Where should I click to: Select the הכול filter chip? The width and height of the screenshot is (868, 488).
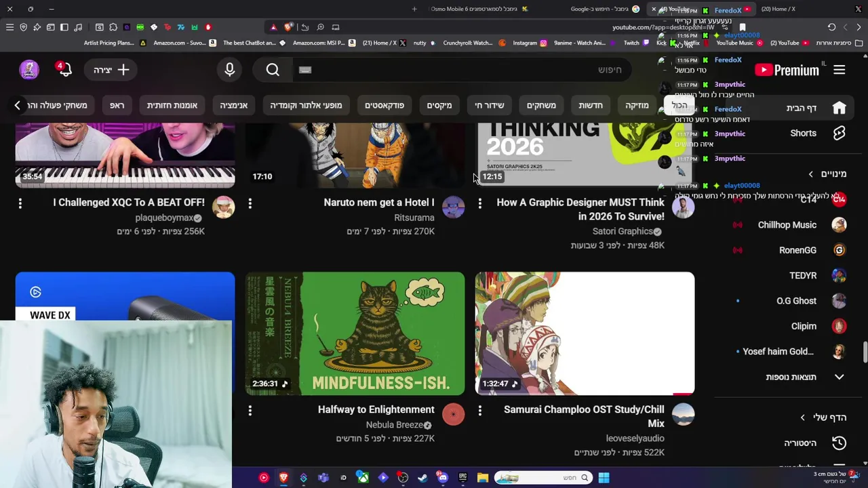[x=679, y=105]
